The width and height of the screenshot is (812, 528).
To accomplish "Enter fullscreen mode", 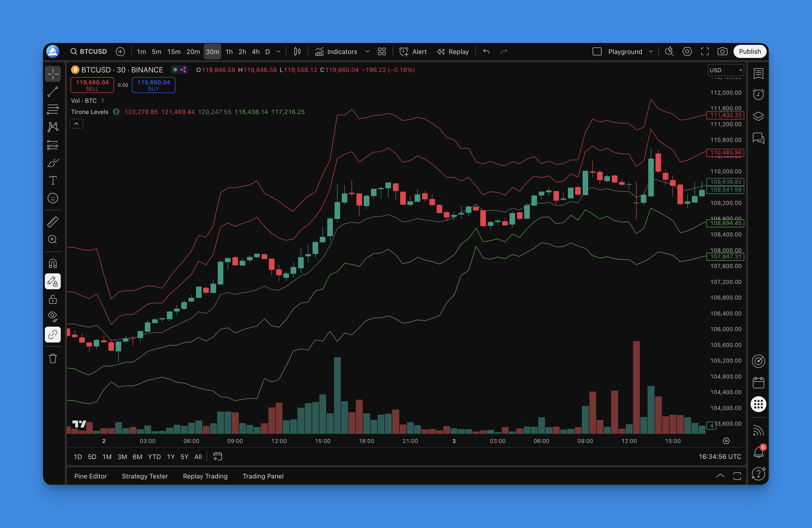I will (705, 52).
